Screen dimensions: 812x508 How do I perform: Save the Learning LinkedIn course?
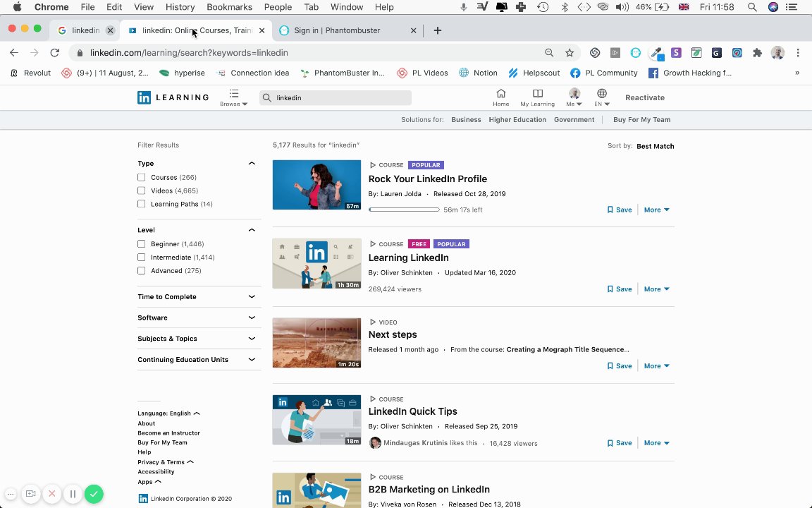(x=620, y=289)
